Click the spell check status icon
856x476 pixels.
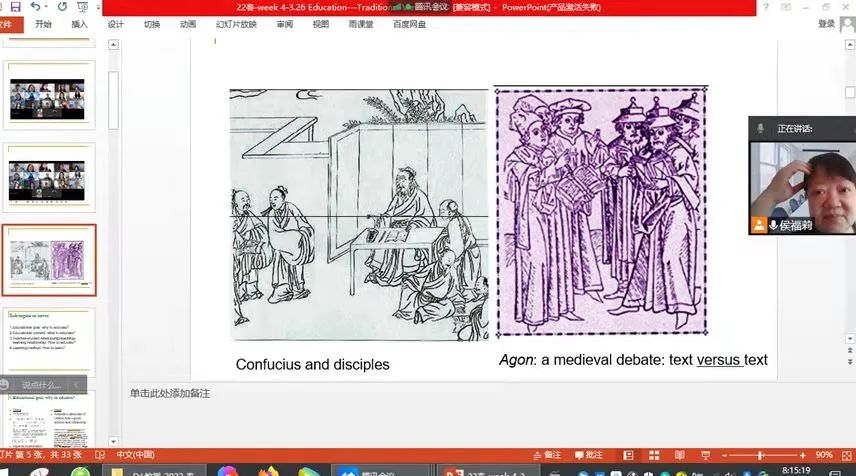[100, 454]
